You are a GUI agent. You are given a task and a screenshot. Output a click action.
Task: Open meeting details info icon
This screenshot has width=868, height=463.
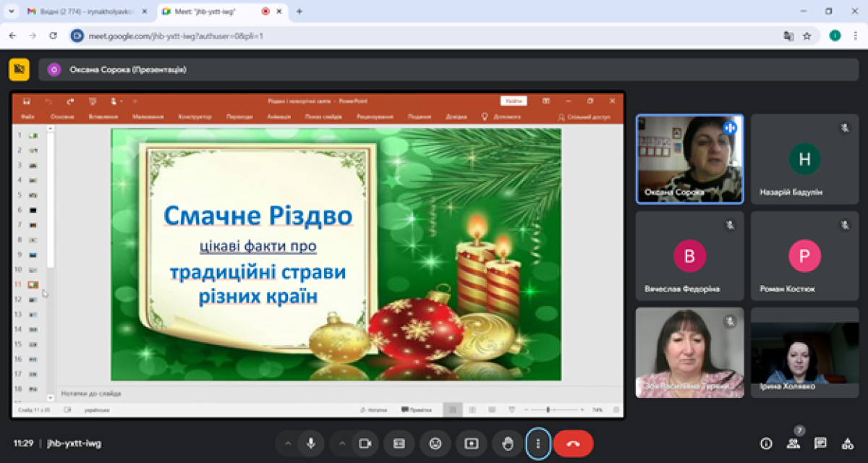(x=766, y=443)
